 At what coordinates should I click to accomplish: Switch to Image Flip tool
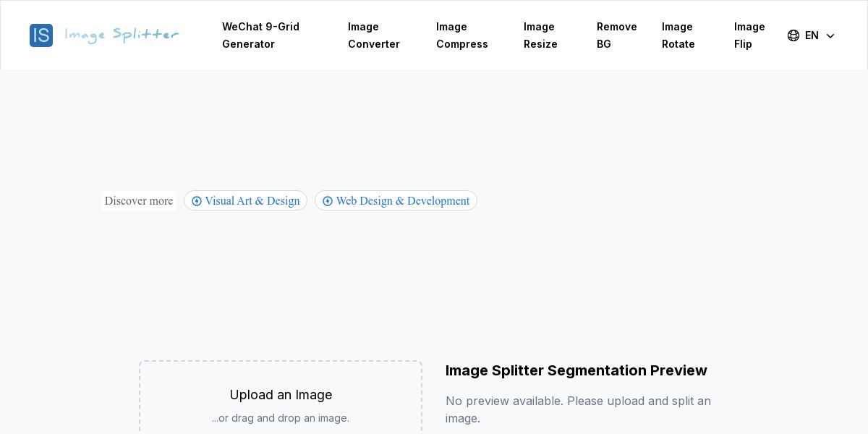pos(749,35)
